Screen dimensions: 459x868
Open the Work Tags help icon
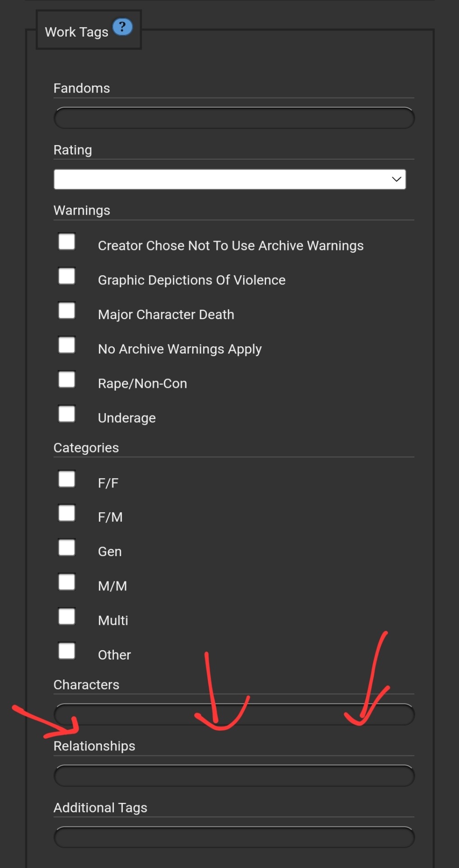(122, 27)
